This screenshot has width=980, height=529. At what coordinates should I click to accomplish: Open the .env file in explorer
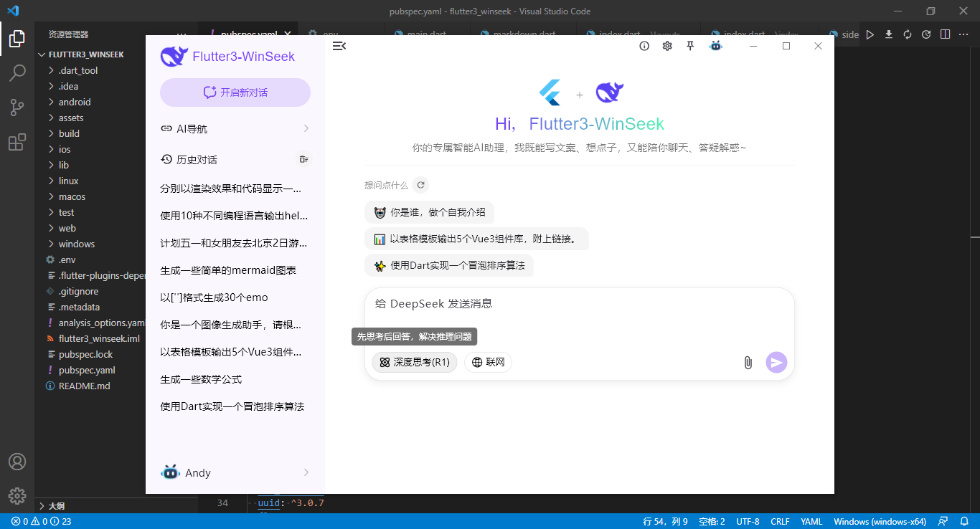67,259
